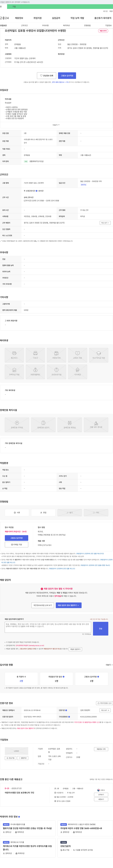Click info icon beside 취업알선기관 알선
The image size is (113, 868).
click(x=64, y=677)
